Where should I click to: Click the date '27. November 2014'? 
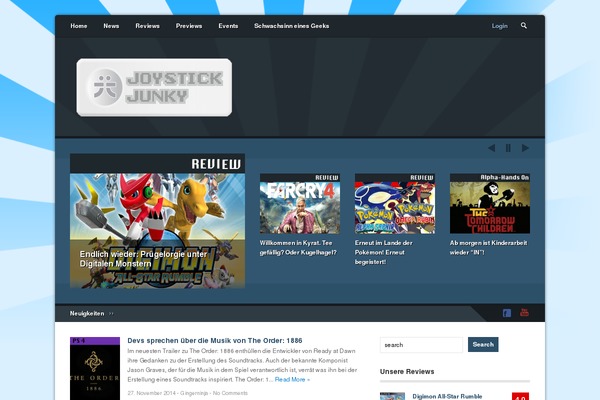point(152,393)
